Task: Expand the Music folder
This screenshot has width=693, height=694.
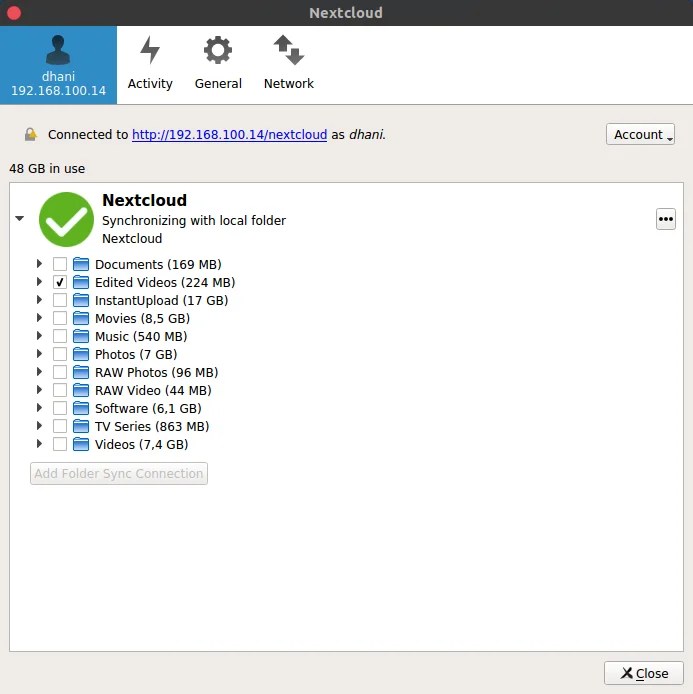Action: pyautogui.click(x=39, y=336)
